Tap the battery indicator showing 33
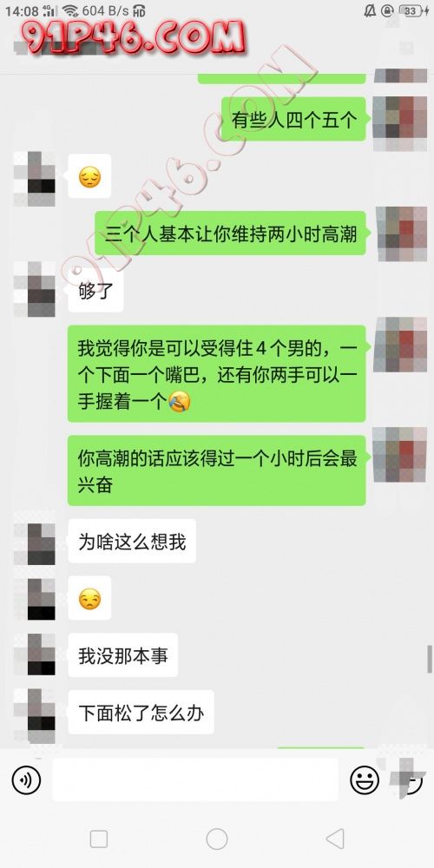434x868 pixels. (412, 10)
